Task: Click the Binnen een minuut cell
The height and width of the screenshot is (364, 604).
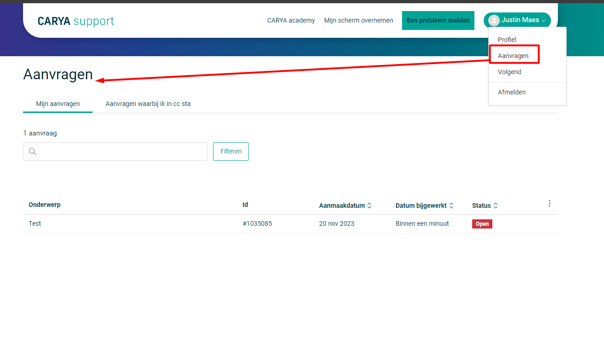Action: [422, 223]
